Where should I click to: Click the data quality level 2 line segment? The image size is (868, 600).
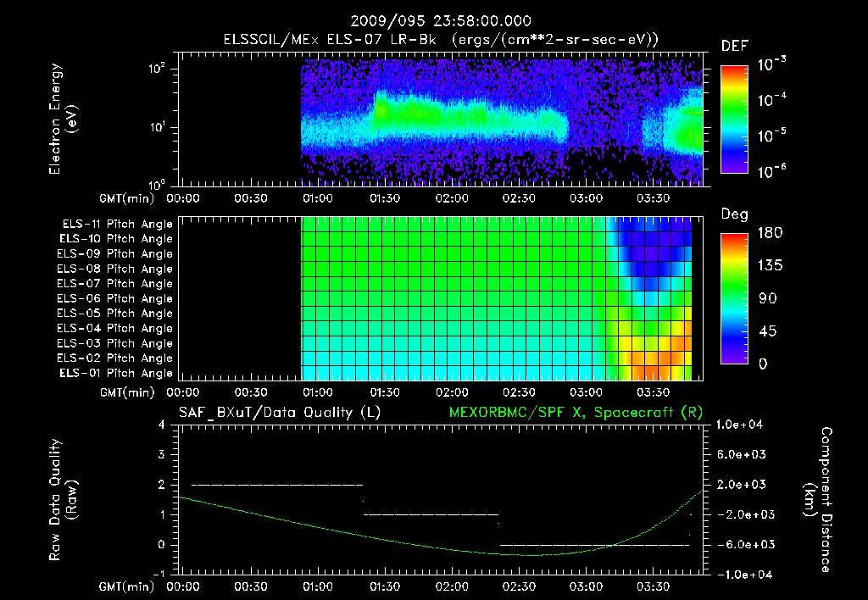tap(277, 485)
